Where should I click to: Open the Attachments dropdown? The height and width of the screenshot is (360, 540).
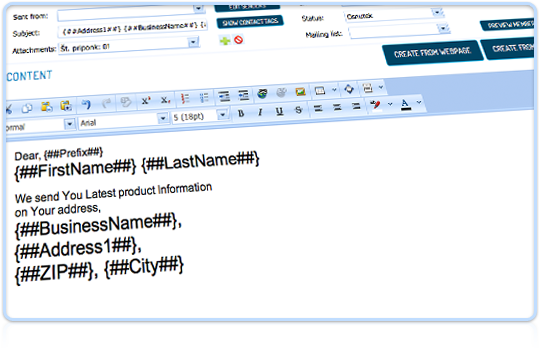tap(194, 42)
